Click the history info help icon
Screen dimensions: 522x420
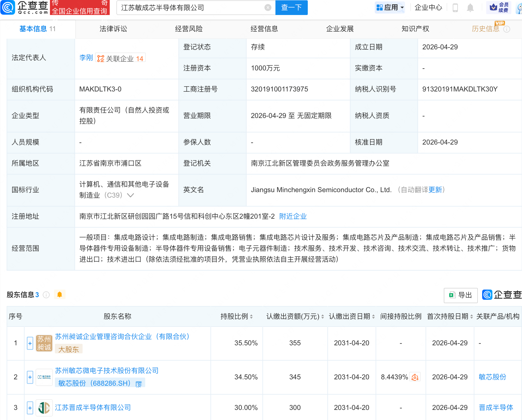coord(507,29)
